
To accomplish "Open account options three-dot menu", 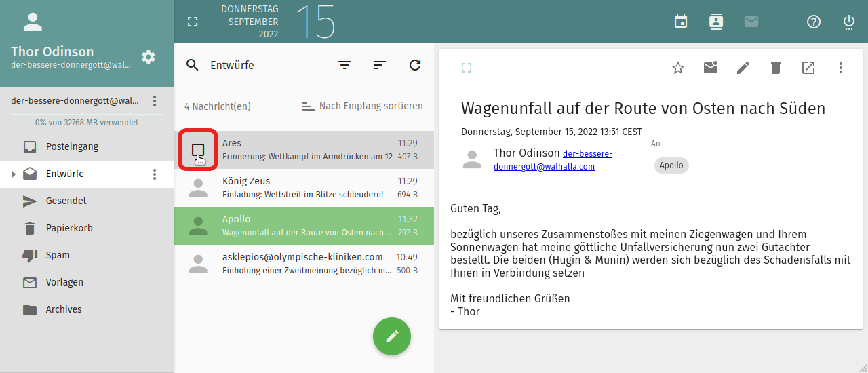I will 155,101.
